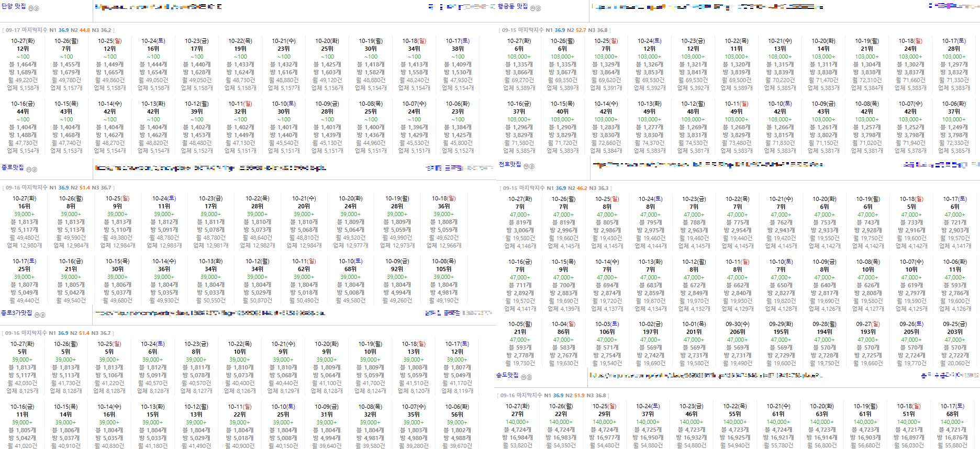Image resolution: width=980 pixels, height=449 pixels.
Task: Select the 'm' icon beside 종로맛집
Action: [x=29, y=170]
